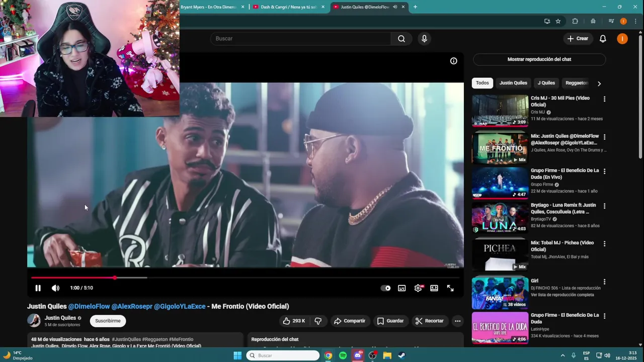Dislike the video
Screen dimensions: 644x362
[318, 321]
